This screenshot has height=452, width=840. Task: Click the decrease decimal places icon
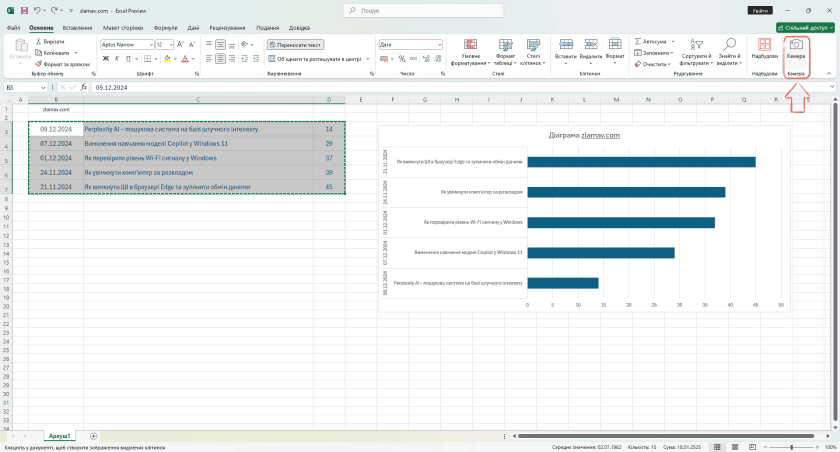(x=438, y=58)
